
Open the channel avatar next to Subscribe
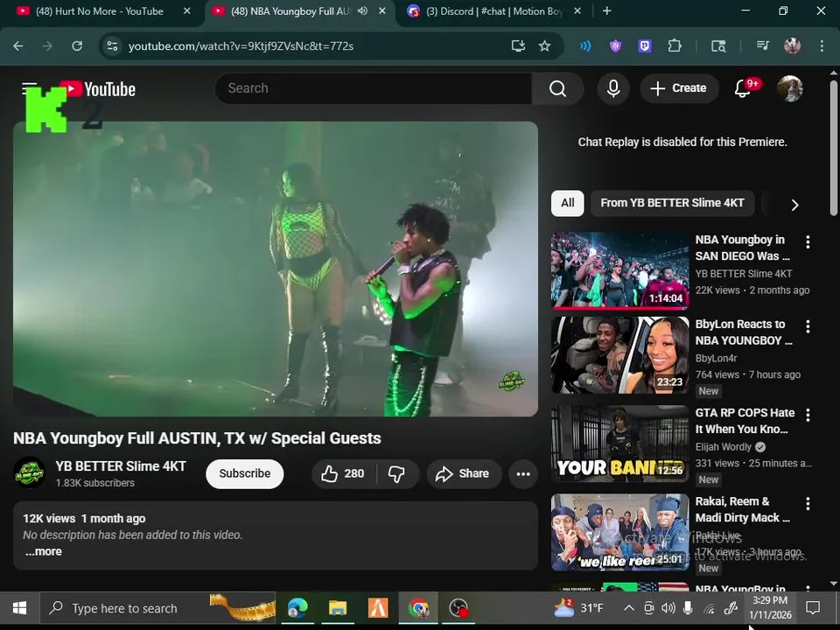point(30,472)
